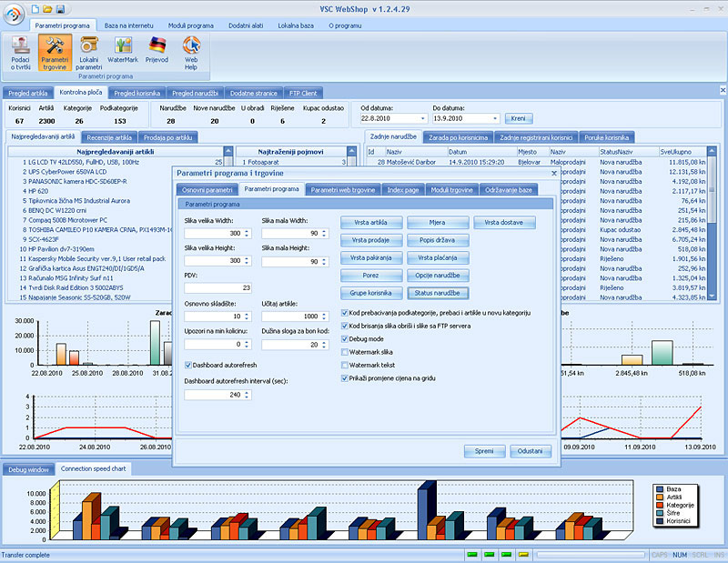Open Recenzije artikla tab
This screenshot has height=563, width=728.
(109, 137)
